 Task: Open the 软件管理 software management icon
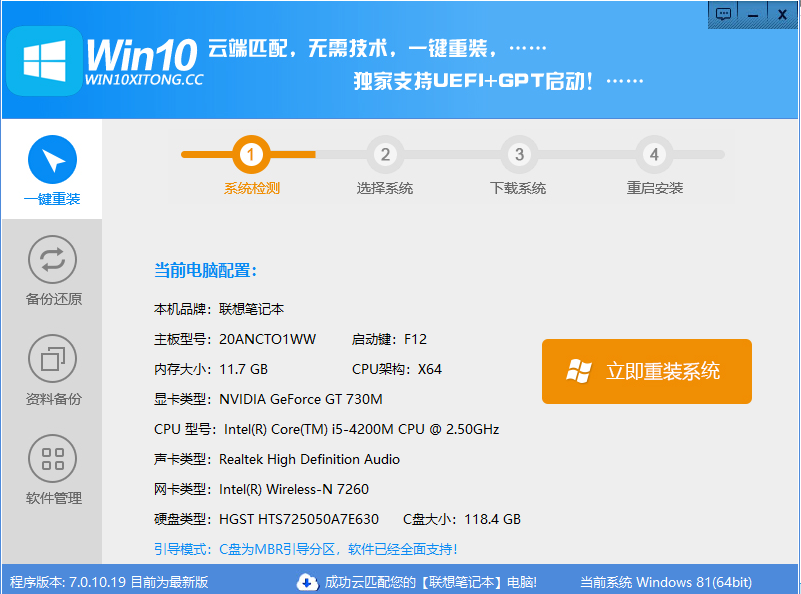[x=52, y=458]
